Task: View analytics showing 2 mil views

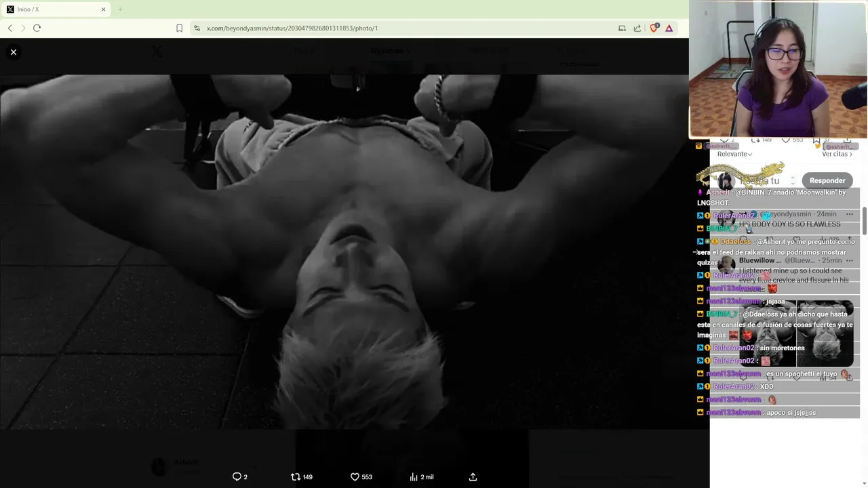Action: click(x=422, y=476)
